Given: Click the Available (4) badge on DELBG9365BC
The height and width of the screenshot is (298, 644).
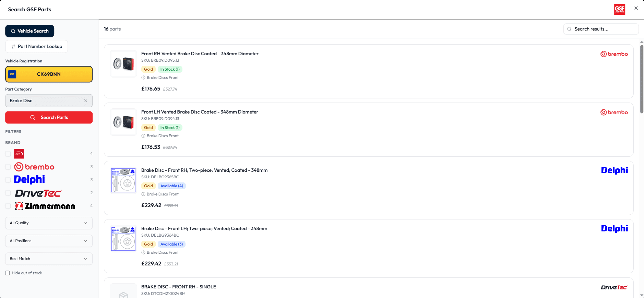Looking at the screenshot, I should click(171, 186).
